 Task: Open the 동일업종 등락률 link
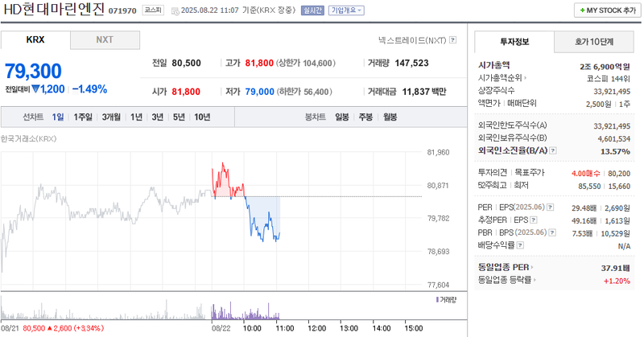click(x=505, y=280)
